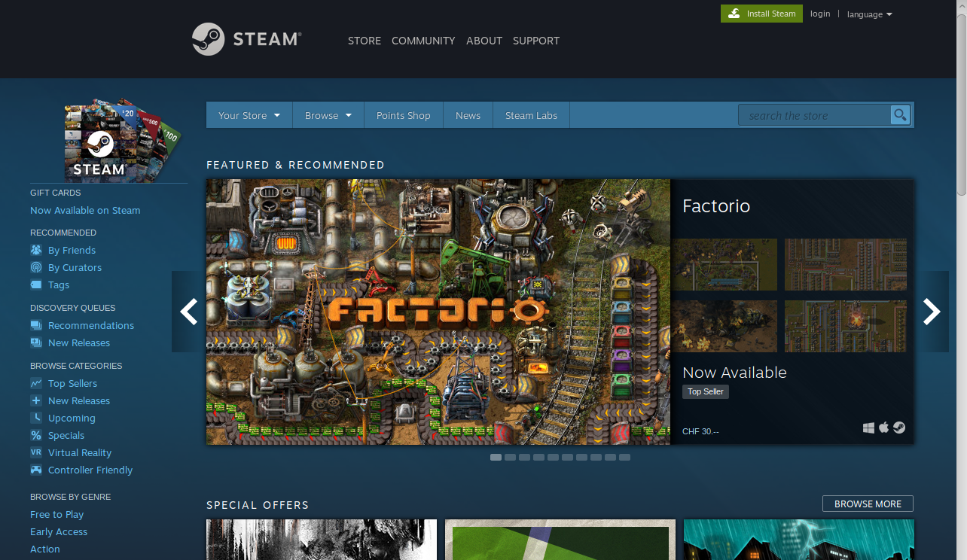Viewport: 967px width, 560px height.
Task: Open the By Curators recommendations
Action: pos(75,267)
